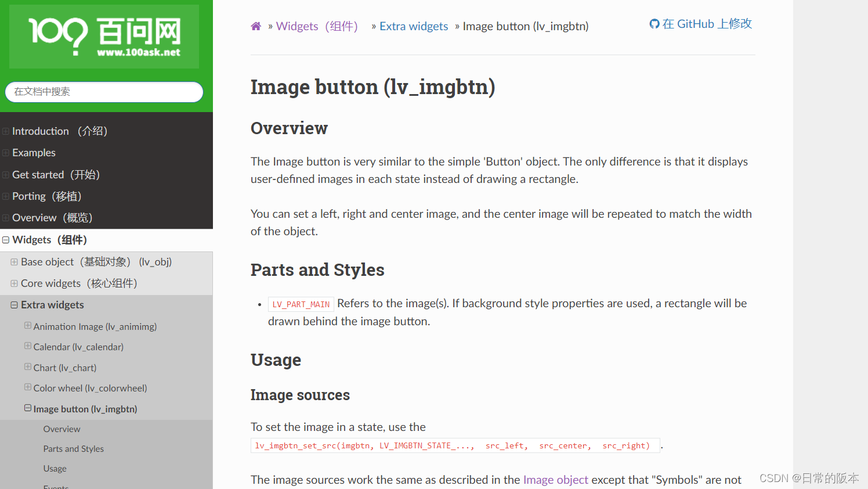The height and width of the screenshot is (489, 868).
Task: Open the Porting sidebar entry
Action: coord(47,196)
